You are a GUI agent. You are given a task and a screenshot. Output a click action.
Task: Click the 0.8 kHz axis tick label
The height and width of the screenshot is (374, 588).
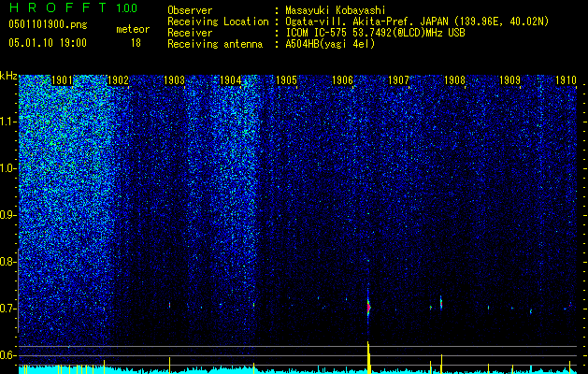[7, 262]
